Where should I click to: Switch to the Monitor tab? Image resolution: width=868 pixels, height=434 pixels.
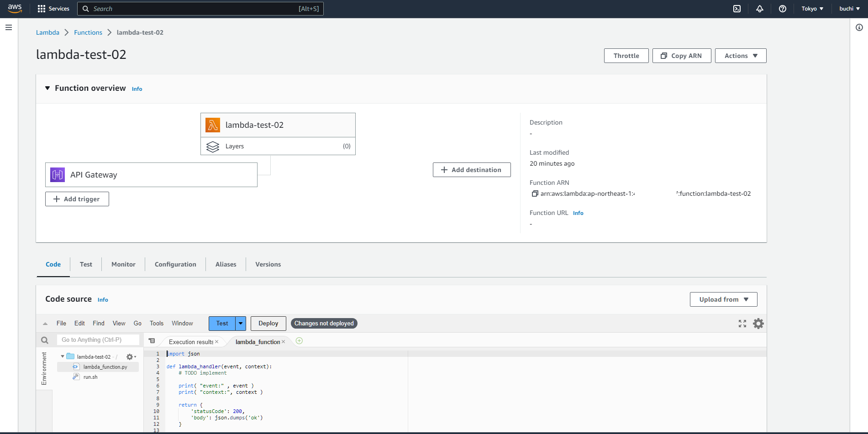[123, 264]
